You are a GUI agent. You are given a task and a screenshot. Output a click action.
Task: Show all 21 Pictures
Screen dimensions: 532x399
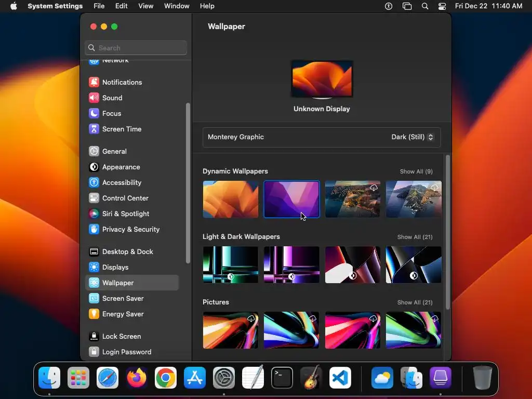pos(415,303)
